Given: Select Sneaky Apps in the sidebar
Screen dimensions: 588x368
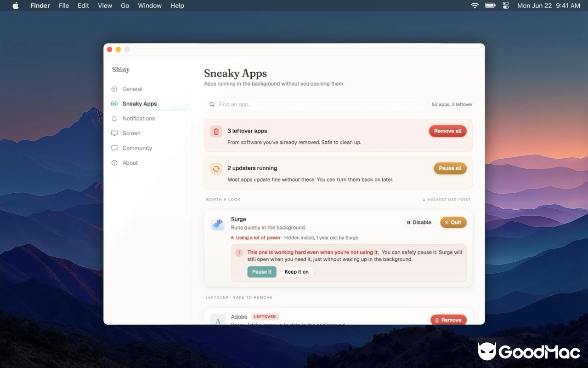Looking at the screenshot, I should 149,103.
